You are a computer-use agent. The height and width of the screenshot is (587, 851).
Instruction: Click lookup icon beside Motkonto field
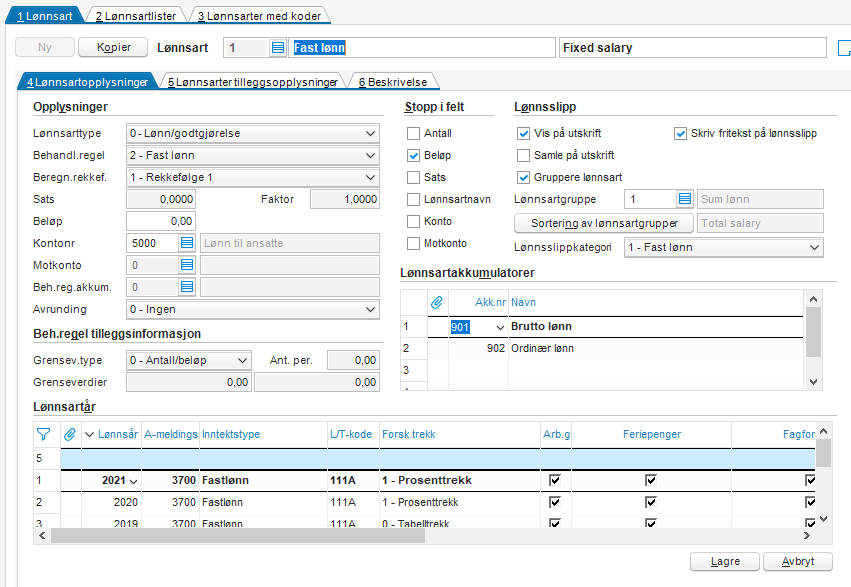click(x=186, y=265)
